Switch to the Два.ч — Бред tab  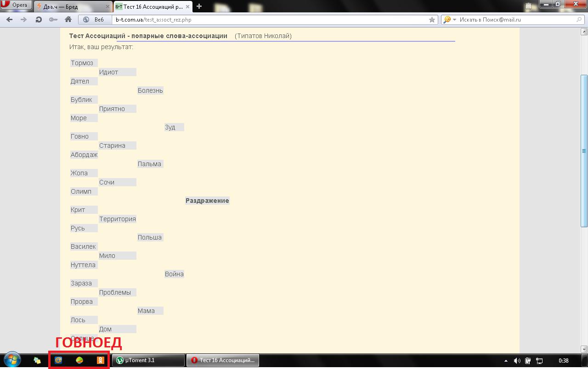(x=73, y=7)
